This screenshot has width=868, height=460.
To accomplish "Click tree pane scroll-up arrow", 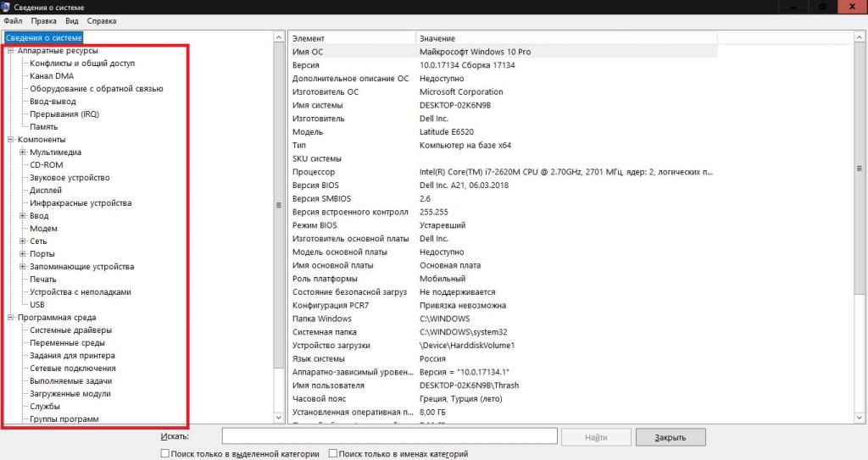I will pos(279,37).
